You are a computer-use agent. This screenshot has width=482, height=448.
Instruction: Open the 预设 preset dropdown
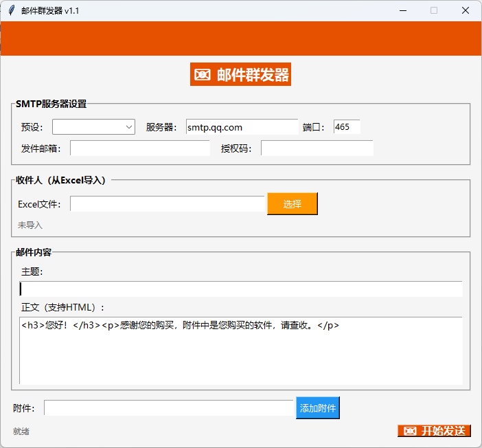click(93, 126)
